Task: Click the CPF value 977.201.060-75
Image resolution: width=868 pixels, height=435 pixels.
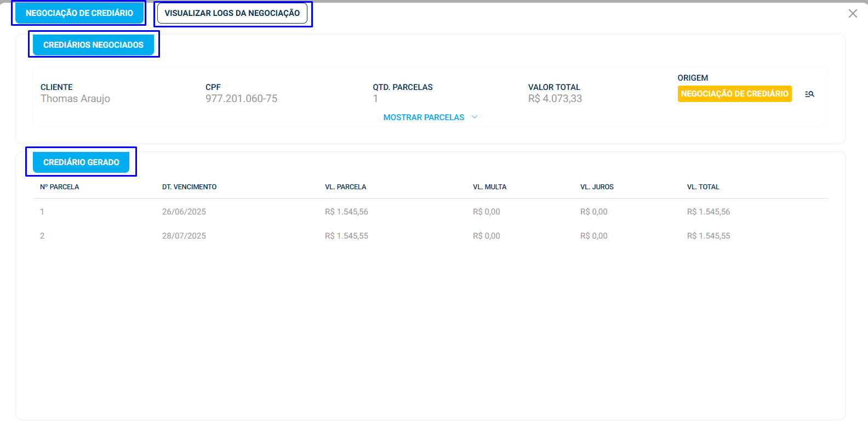Action: [x=241, y=99]
